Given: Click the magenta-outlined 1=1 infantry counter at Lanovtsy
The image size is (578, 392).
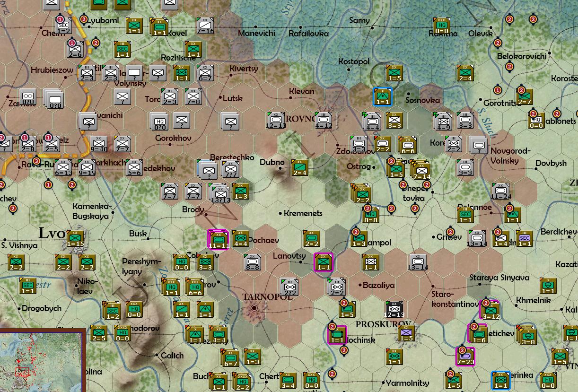Looking at the screenshot, I should (324, 262).
